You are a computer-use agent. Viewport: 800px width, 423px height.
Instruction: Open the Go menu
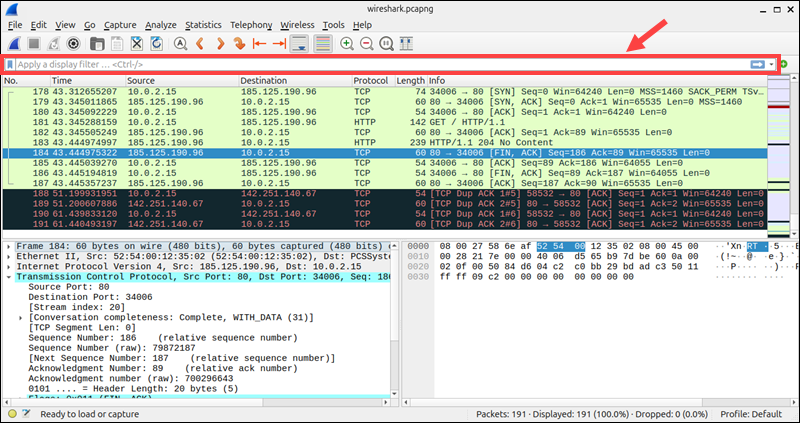tap(90, 25)
